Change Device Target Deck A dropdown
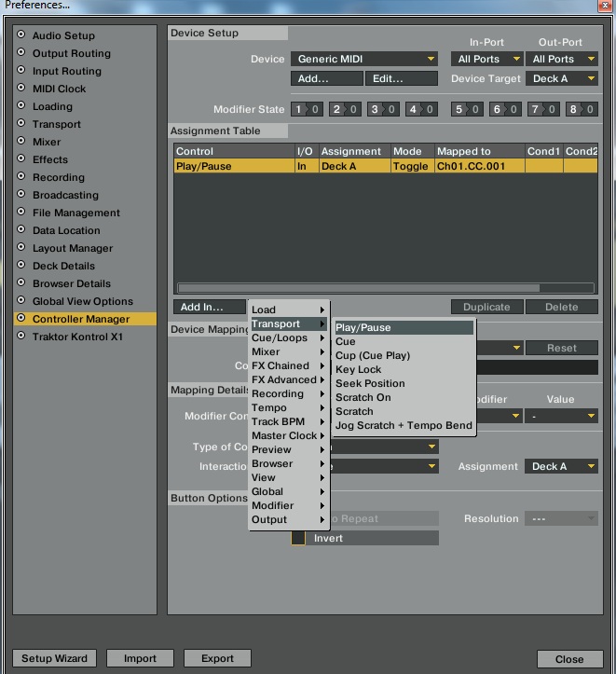Image resolution: width=616 pixels, height=674 pixels. click(x=561, y=78)
